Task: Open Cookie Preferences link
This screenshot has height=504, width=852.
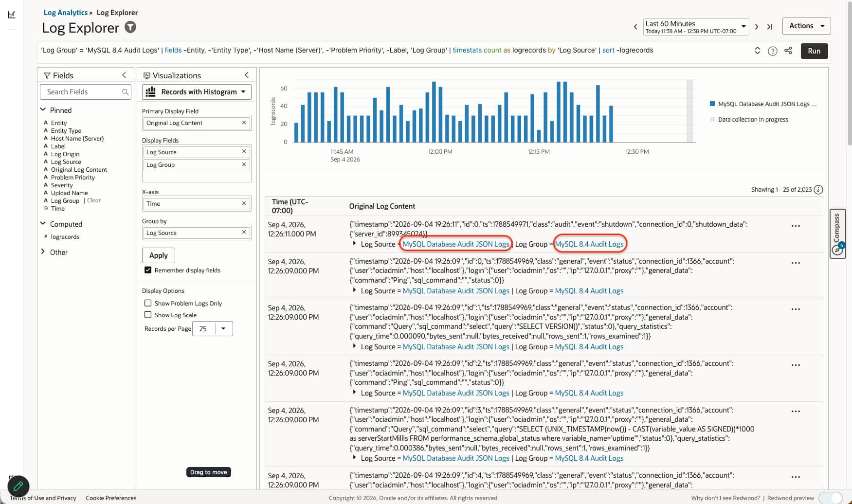Action: 111,498
